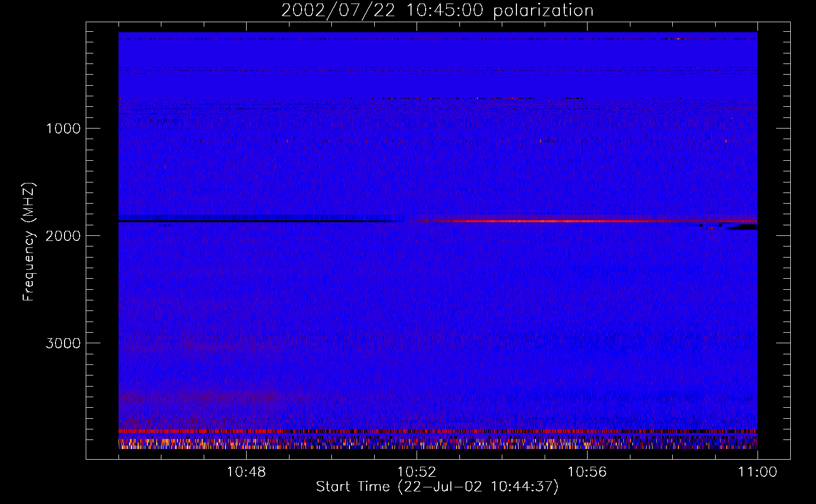Click the 10:48 time tick label
Screen dimensions: 816x504
246,472
